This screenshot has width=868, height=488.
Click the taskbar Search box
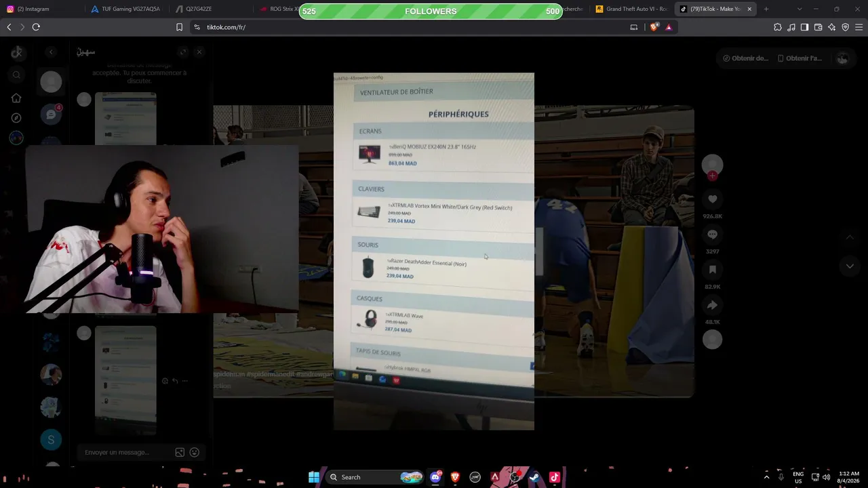(x=375, y=477)
